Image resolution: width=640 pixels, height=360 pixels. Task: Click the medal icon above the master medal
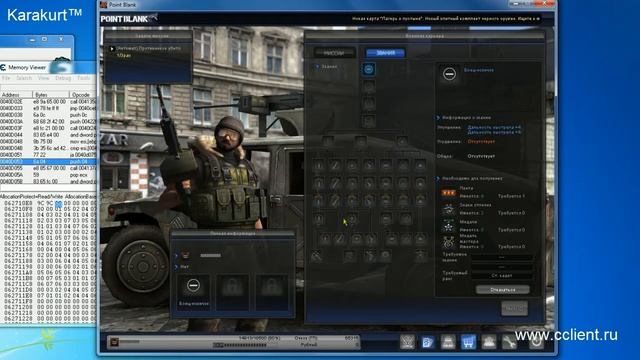[x=449, y=226]
